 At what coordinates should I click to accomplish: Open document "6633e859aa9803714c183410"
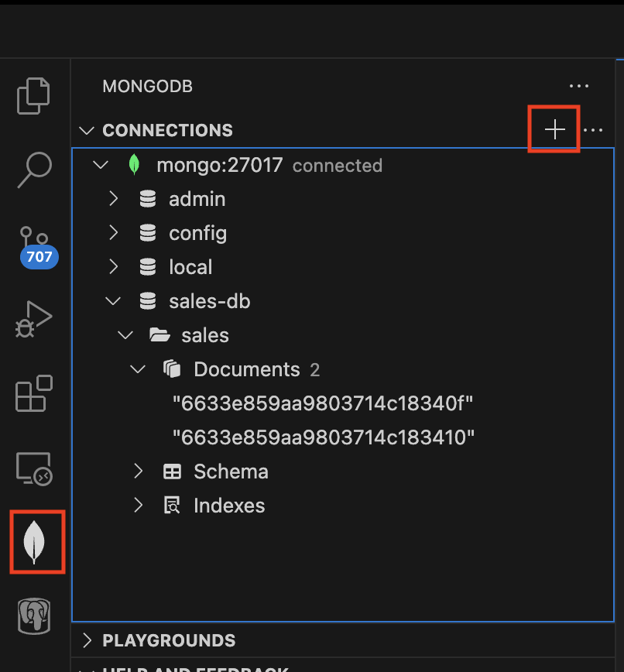click(x=324, y=437)
